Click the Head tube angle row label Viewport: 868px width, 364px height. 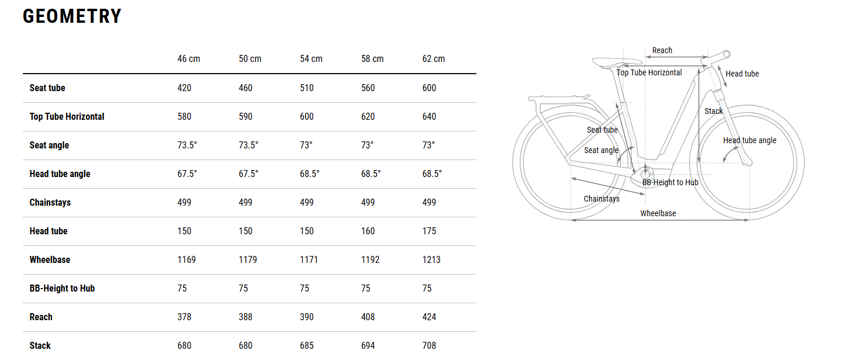point(60,174)
